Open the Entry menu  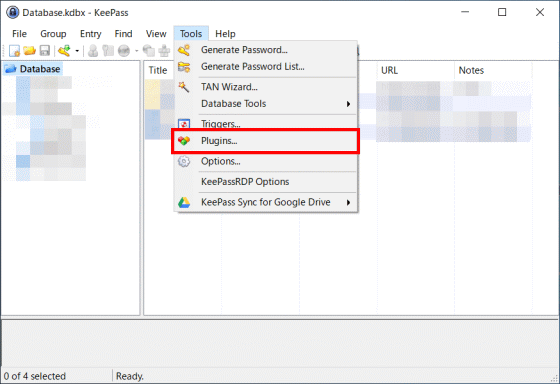[x=90, y=34]
